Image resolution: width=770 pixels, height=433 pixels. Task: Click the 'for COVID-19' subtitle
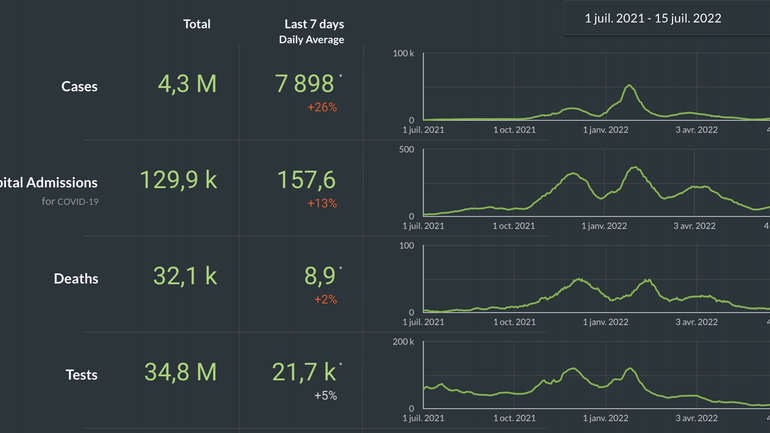[70, 201]
